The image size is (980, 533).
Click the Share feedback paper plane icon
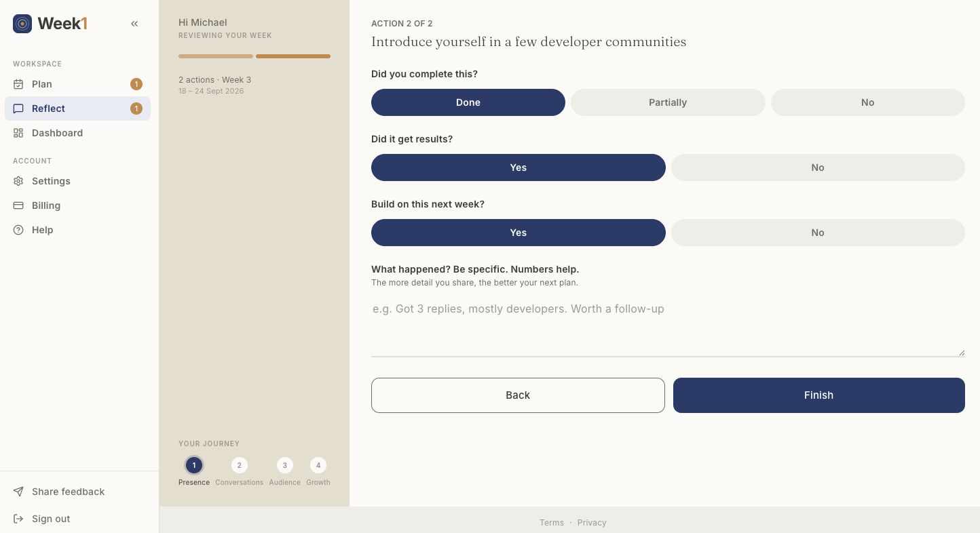18,492
